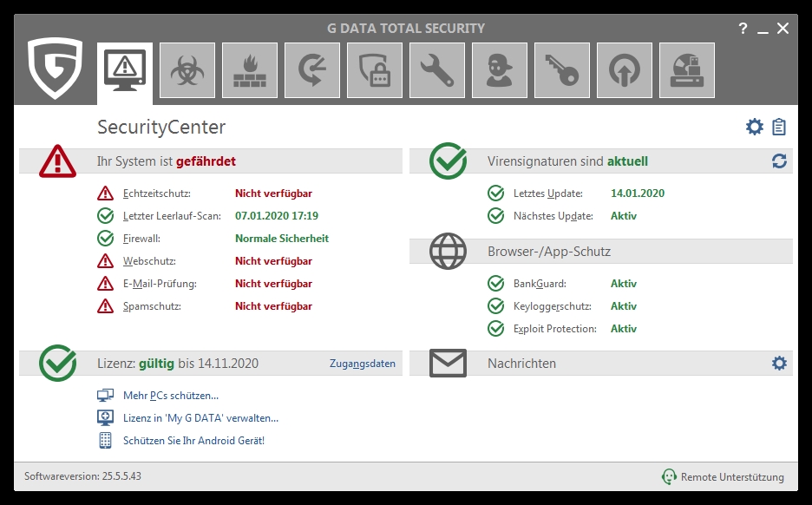Close the G DATA Total Security window
The image size is (812, 505).
783,29
